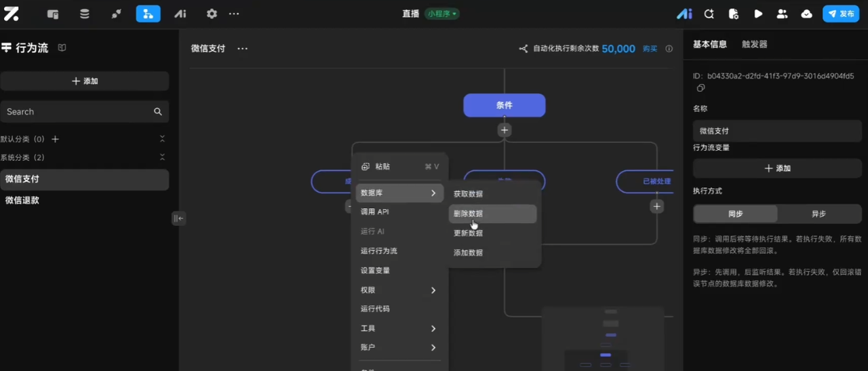
Task: Click the 添加 button in left panel
Action: click(x=85, y=81)
